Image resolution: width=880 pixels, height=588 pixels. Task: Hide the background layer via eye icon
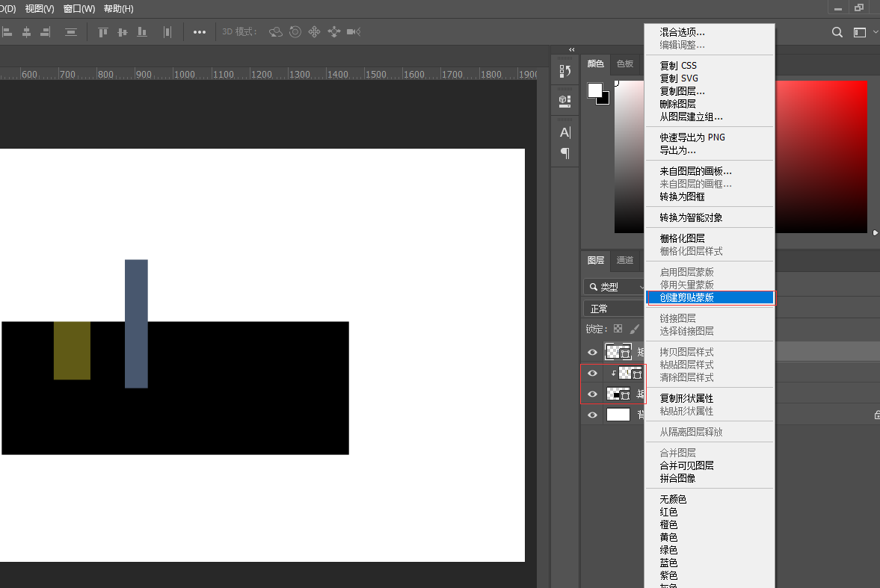point(593,415)
